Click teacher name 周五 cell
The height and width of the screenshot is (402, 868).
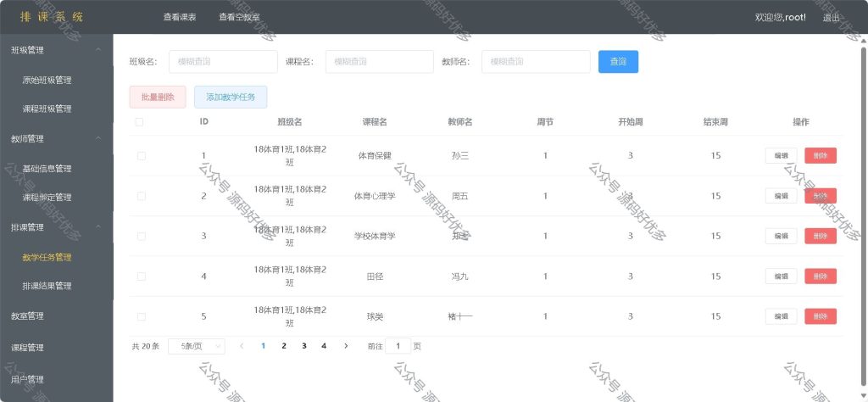(x=460, y=196)
